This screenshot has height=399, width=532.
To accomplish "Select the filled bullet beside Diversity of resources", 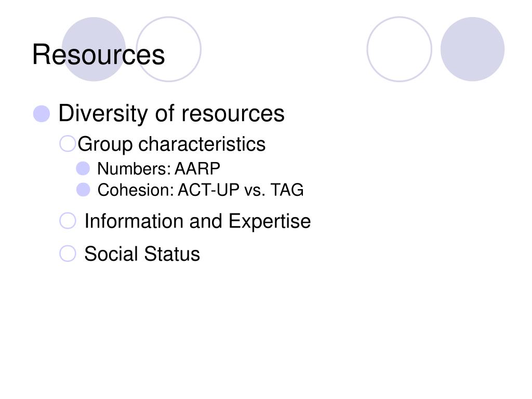I will click(42, 114).
